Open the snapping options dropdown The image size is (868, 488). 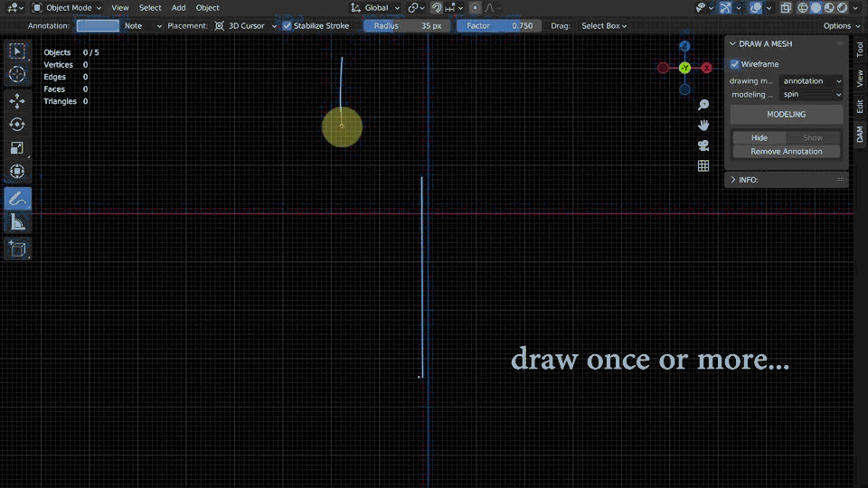point(455,8)
